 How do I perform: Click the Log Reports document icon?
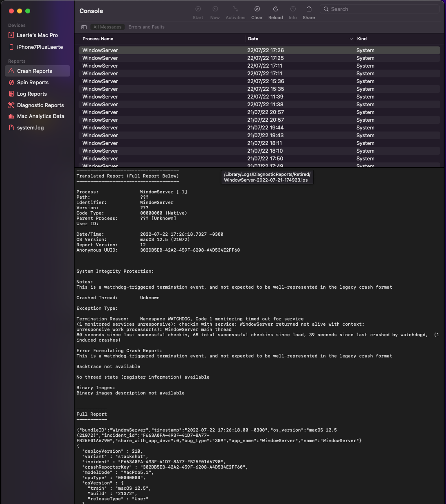[x=11, y=94]
